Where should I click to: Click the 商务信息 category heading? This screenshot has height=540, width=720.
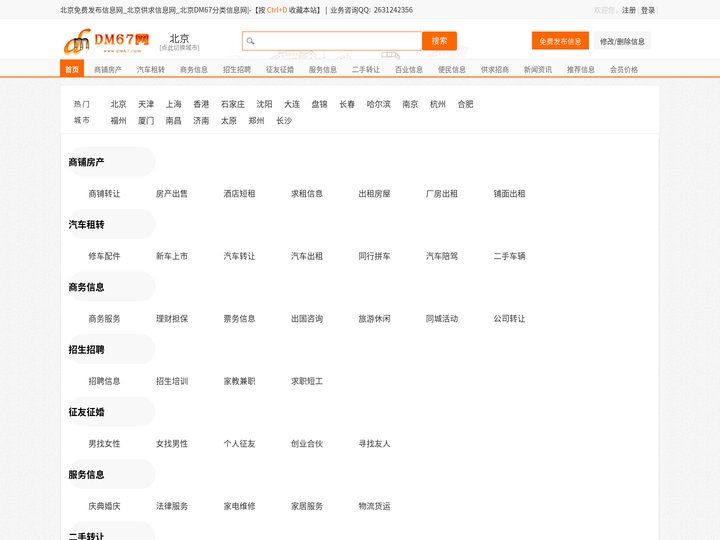coord(86,287)
